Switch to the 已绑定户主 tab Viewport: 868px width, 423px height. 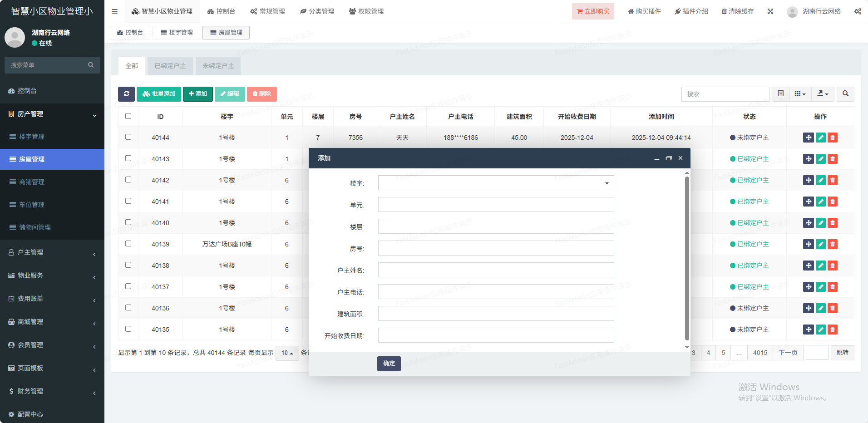point(170,66)
